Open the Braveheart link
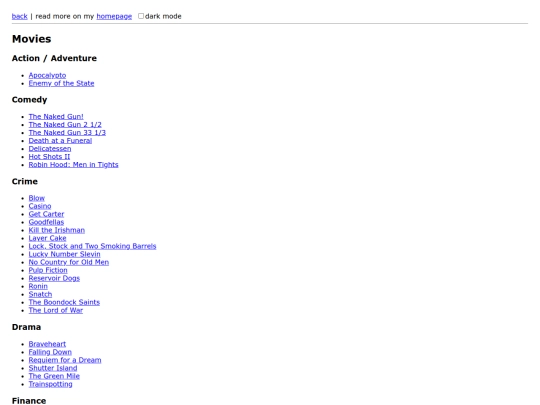This screenshot has height=405, width=540. 47,344
